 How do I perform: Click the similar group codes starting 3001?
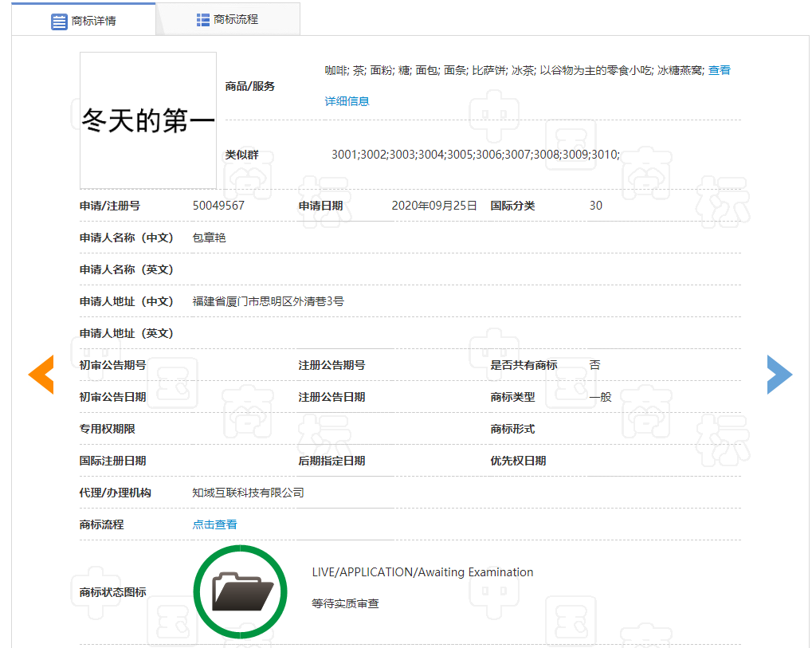pyautogui.click(x=475, y=155)
